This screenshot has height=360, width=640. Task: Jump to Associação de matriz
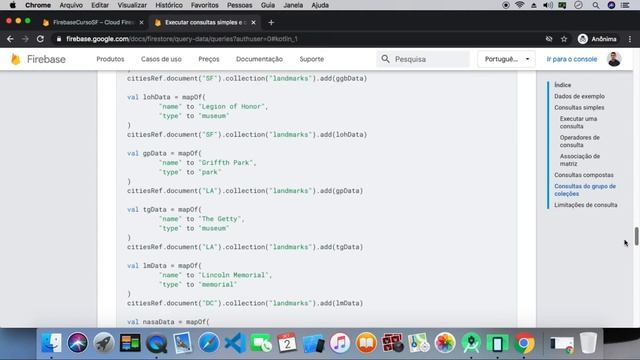(x=580, y=160)
